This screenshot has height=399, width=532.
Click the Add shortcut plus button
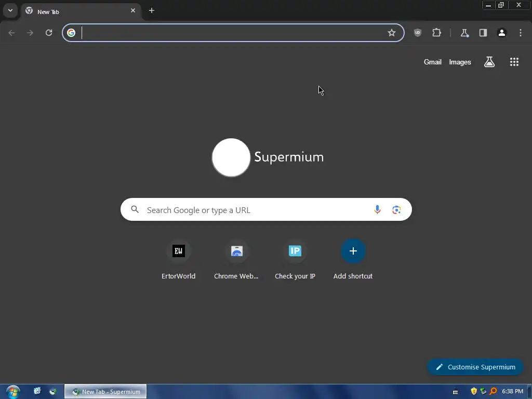(353, 251)
